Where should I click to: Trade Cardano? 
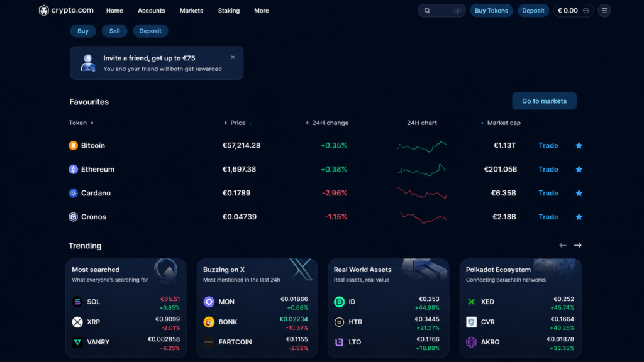tap(548, 193)
